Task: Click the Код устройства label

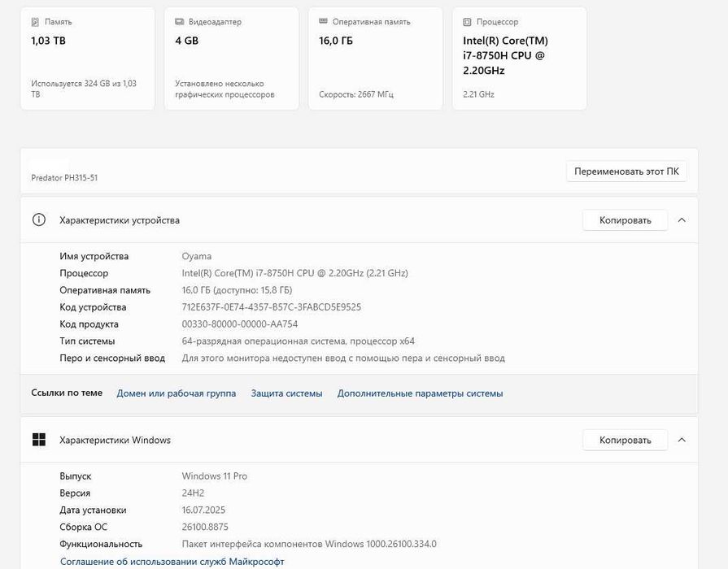Action: click(93, 307)
